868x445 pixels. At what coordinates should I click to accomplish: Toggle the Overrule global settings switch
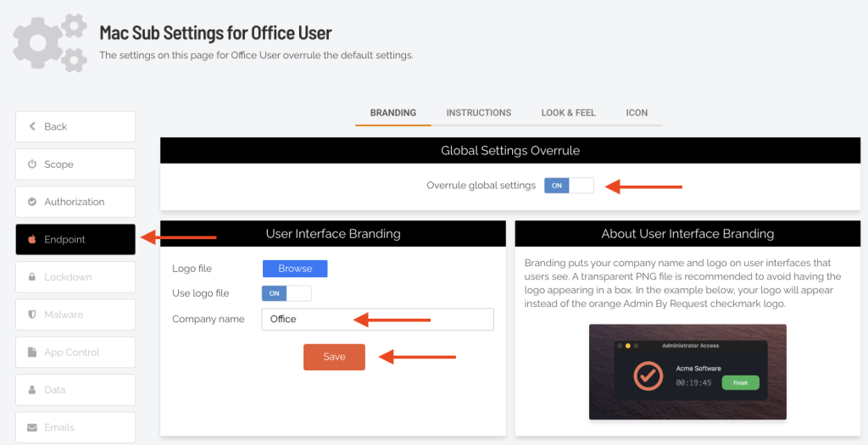click(569, 186)
